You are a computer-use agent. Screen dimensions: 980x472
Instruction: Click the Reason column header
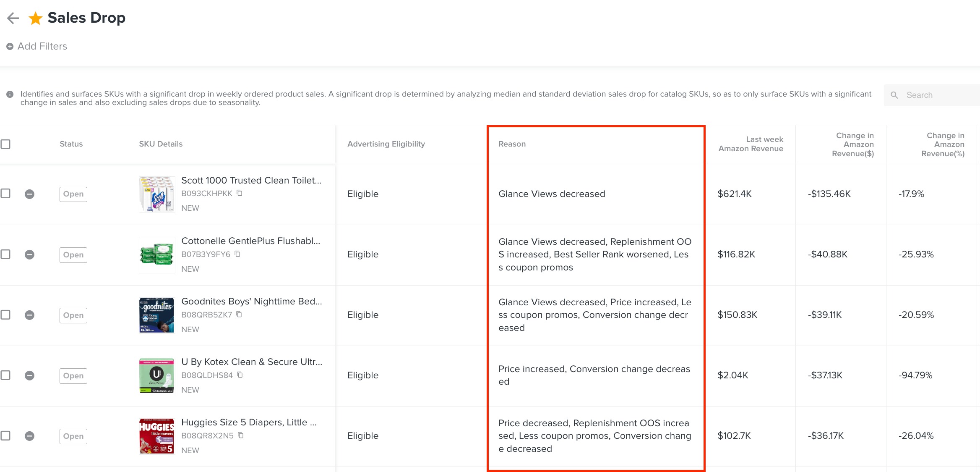(512, 144)
